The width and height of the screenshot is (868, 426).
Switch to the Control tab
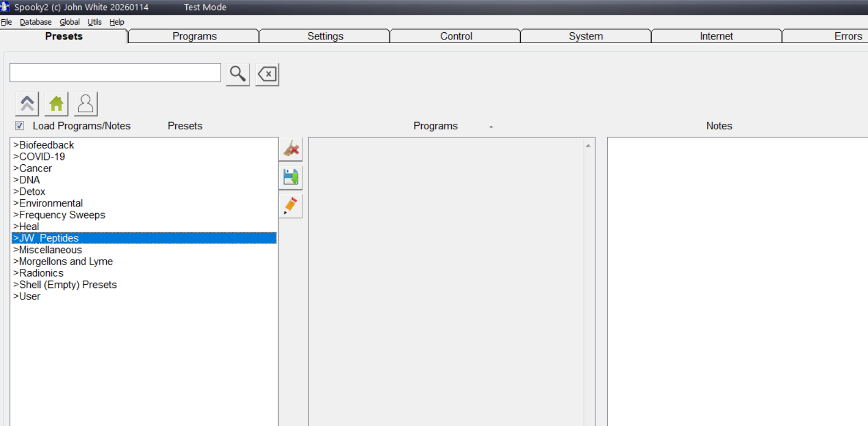coord(456,36)
